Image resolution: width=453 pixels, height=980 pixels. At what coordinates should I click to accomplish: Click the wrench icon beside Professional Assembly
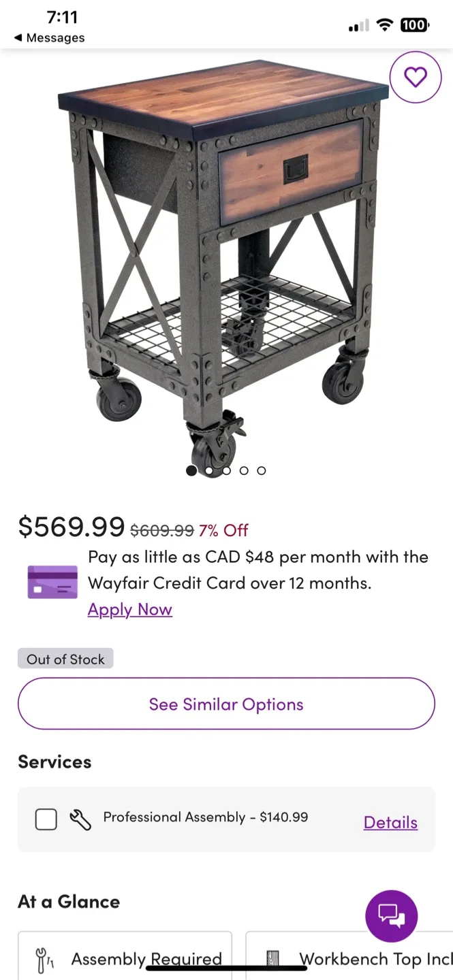[x=80, y=819]
